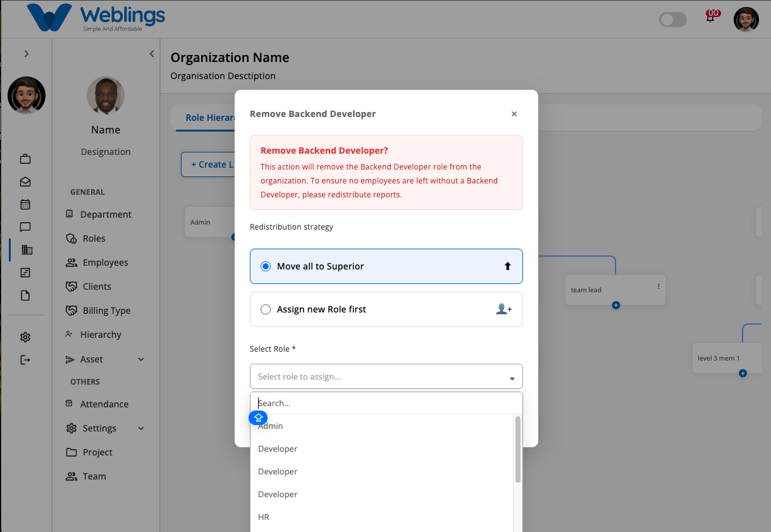
Task: Open the document page icon in the left rail
Action: [25, 295]
